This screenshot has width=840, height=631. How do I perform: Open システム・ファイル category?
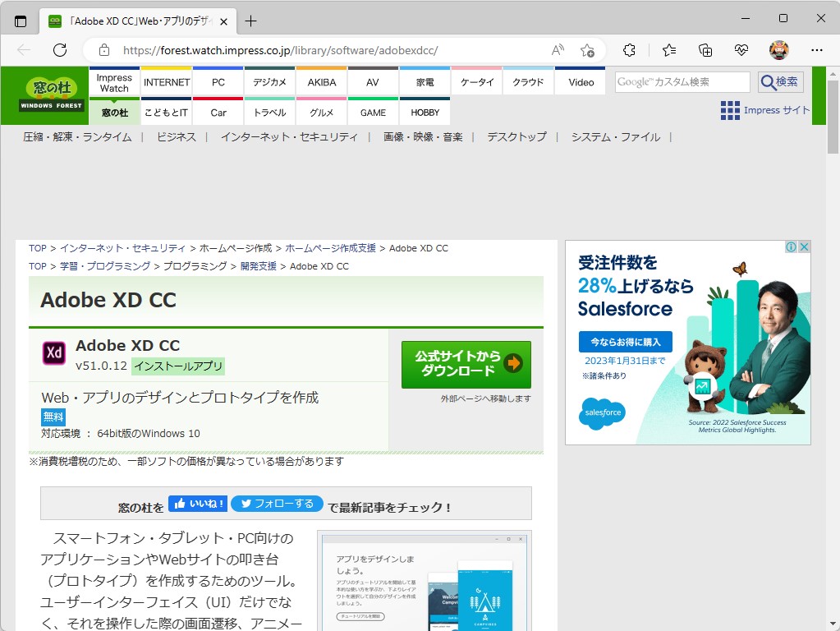click(x=616, y=137)
